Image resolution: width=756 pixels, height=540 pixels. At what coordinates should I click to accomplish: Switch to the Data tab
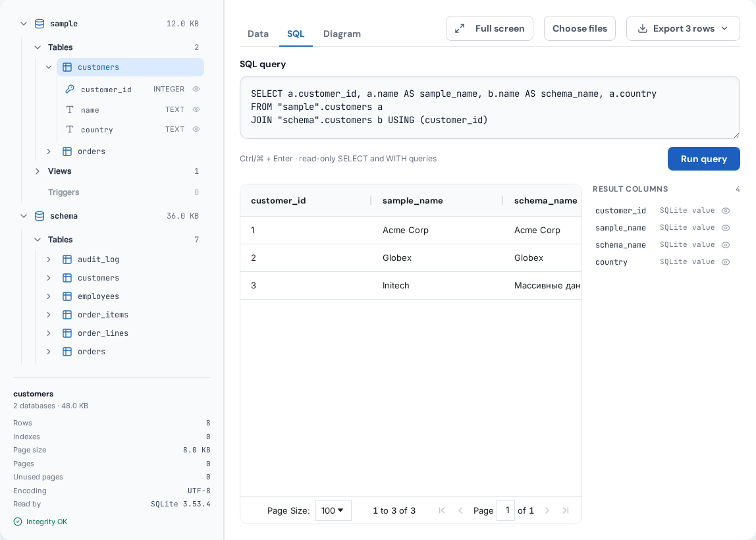(x=258, y=34)
